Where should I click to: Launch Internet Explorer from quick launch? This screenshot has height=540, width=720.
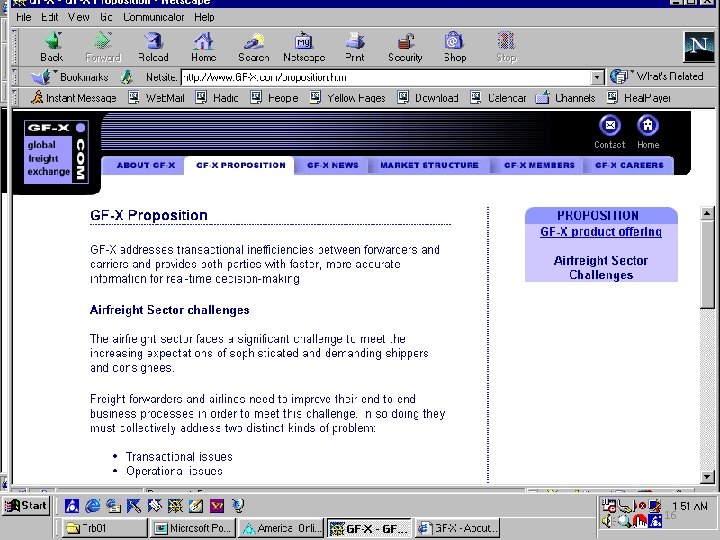click(x=93, y=506)
